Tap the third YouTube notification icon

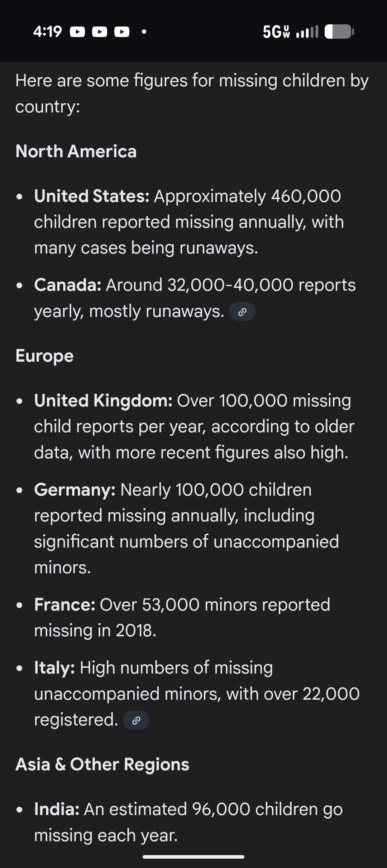122,32
